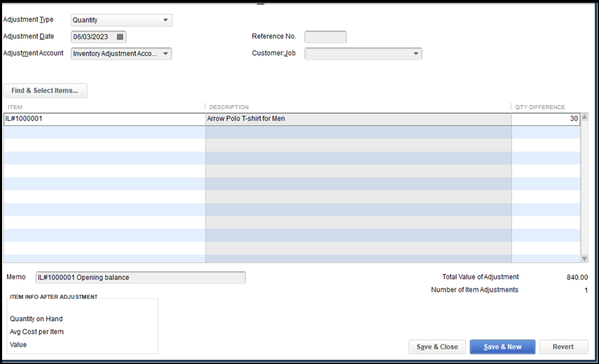Click the QTY DIFFERENCE column header
Image resolution: width=599 pixels, height=364 pixels.
coord(539,107)
